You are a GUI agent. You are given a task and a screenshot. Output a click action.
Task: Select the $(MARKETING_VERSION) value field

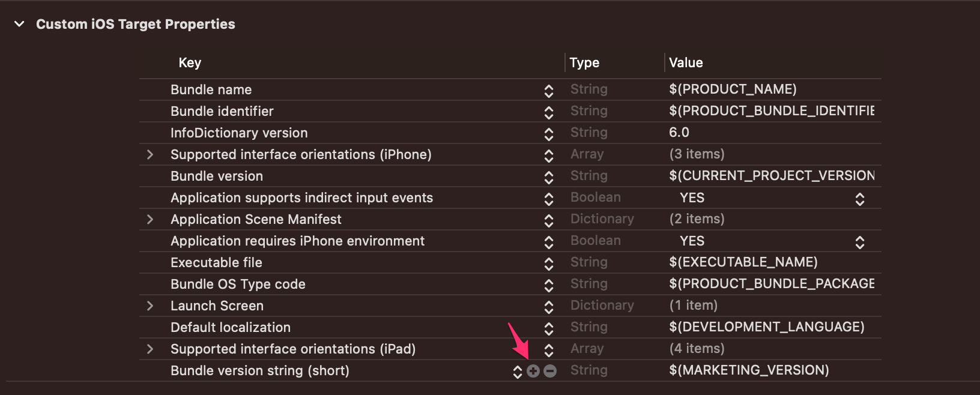tap(749, 370)
